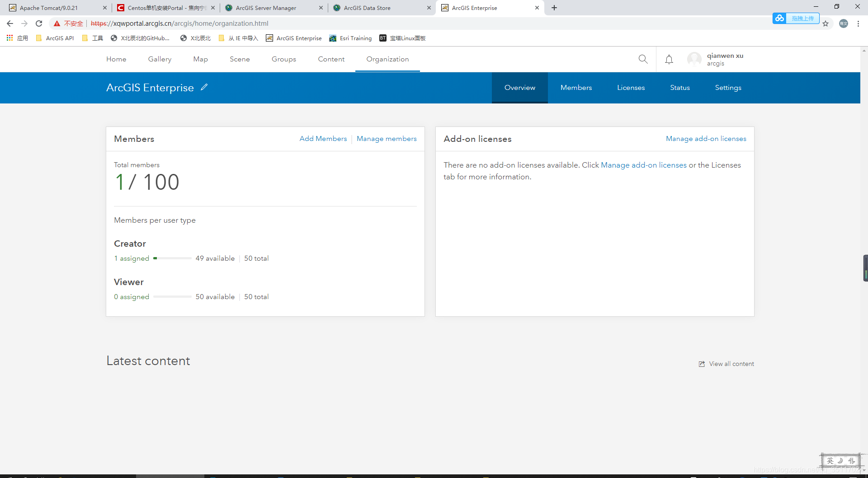This screenshot has height=478, width=868.
Task: Go to the Home navigation item
Action: coord(116,59)
